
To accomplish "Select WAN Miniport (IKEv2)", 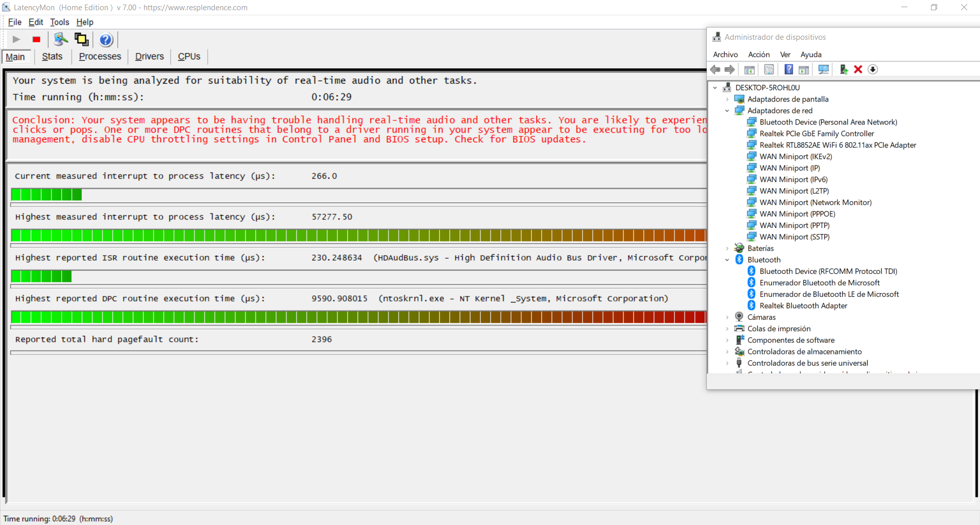I will [796, 157].
